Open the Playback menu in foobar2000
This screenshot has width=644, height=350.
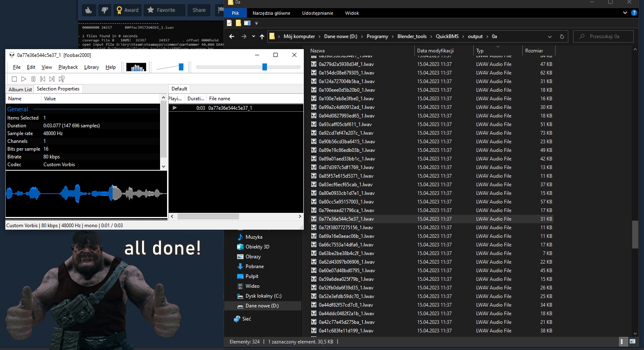click(x=68, y=67)
